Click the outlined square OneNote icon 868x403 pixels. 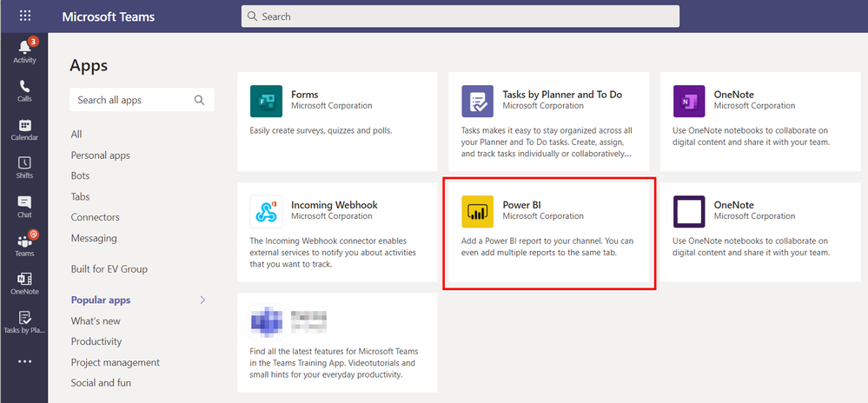(689, 211)
